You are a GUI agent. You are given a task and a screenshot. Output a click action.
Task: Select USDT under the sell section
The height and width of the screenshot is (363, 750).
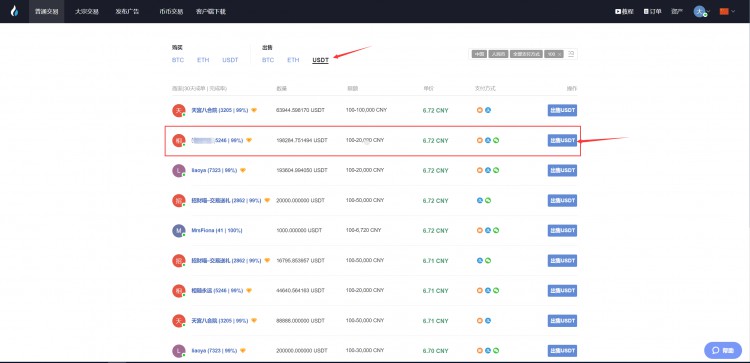tap(320, 60)
